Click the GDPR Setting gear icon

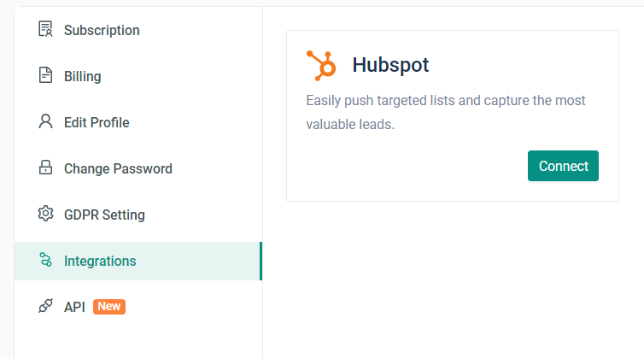click(x=46, y=215)
